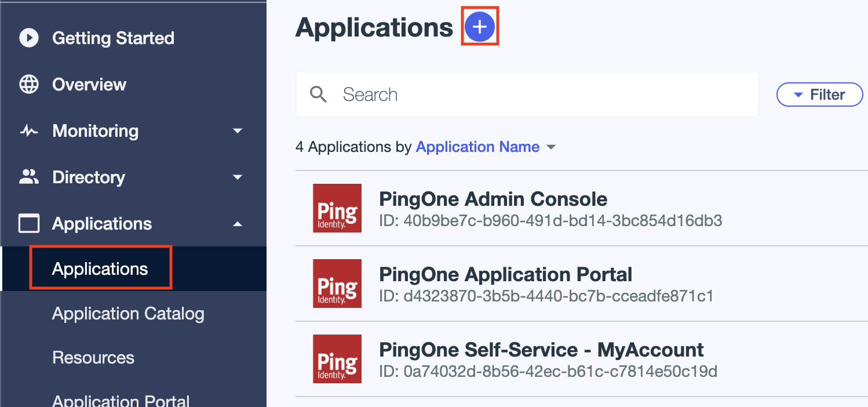
Task: Open the Monitoring menu item
Action: tap(96, 131)
